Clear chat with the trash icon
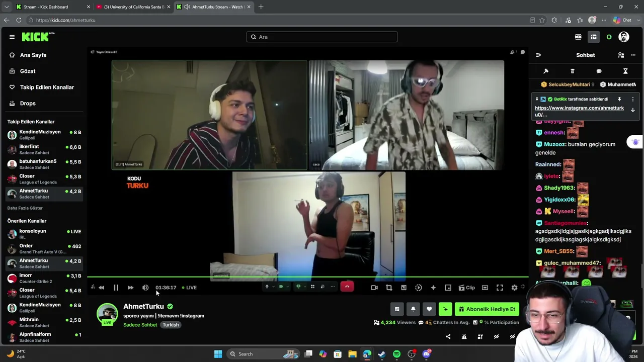This screenshot has height=362, width=644. click(x=573, y=71)
